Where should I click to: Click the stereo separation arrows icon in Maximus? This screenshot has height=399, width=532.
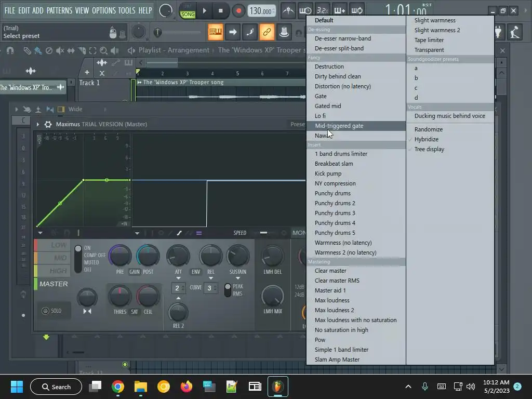(87, 311)
